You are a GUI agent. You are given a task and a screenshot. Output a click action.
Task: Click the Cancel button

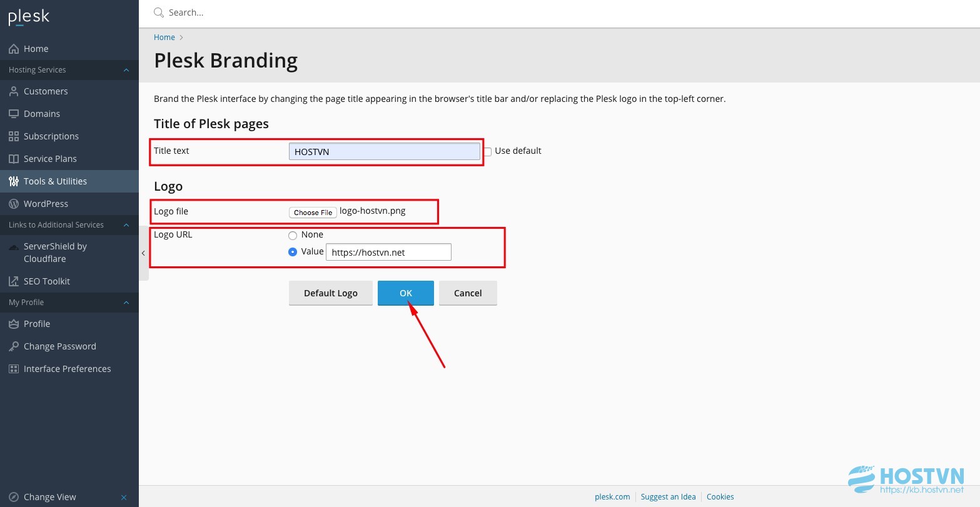point(468,293)
